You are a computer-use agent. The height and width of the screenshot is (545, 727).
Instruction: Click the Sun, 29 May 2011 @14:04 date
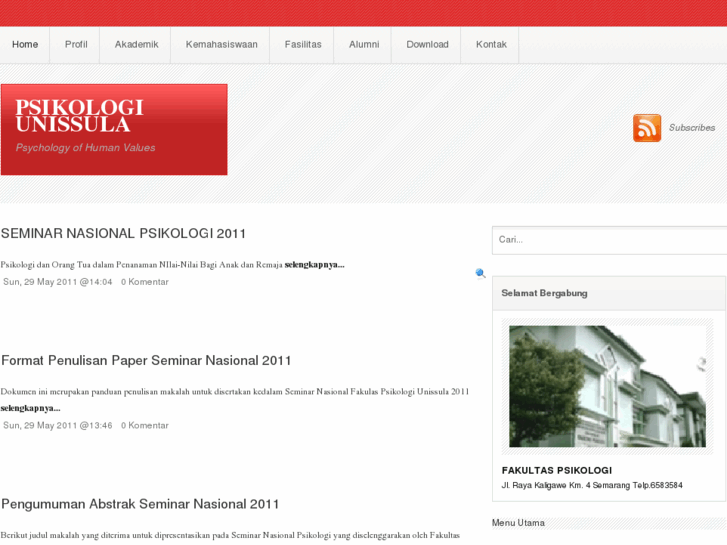tap(58, 282)
